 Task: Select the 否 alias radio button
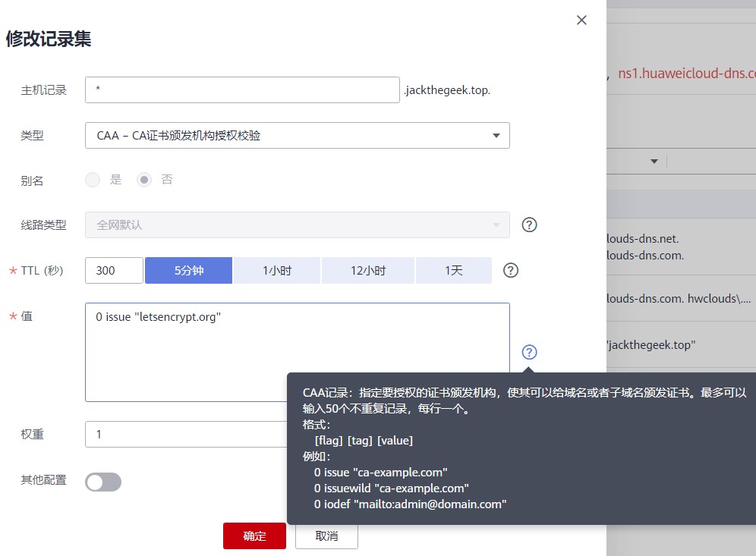point(143,180)
